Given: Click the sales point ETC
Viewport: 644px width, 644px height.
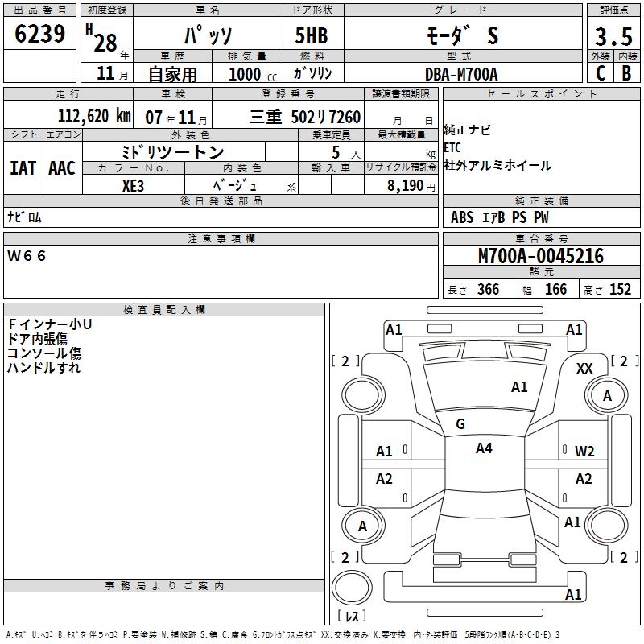Looking at the screenshot, I should click(452, 147).
